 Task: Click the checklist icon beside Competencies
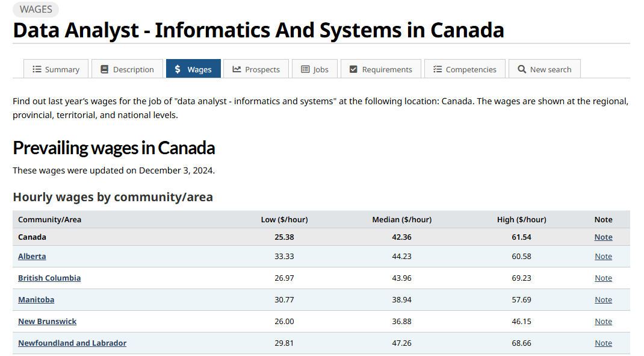tap(438, 69)
